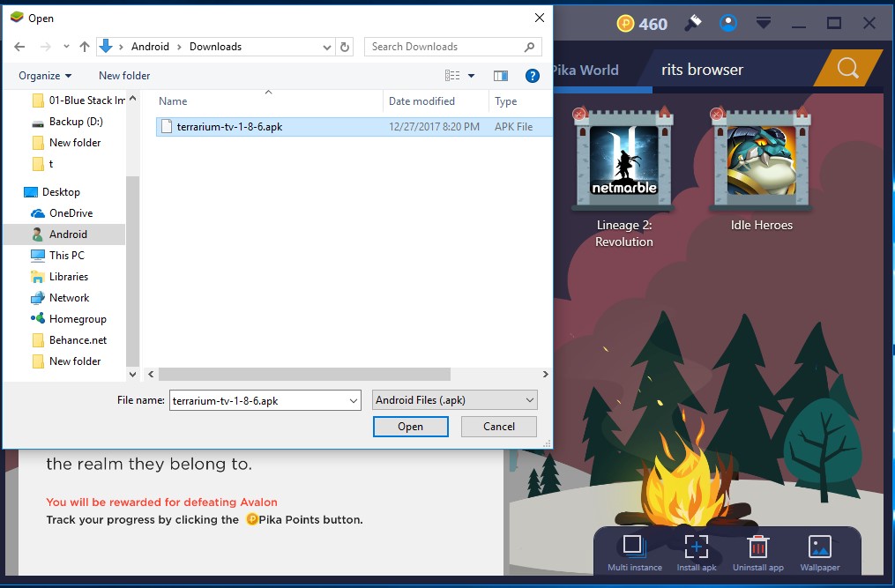
Task: Click the Search Downloads field
Action: pos(452,47)
